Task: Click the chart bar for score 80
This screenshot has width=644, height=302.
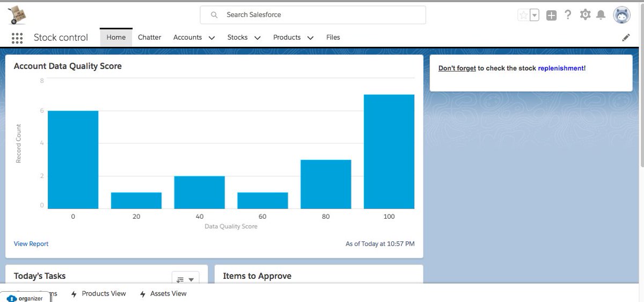Action: [x=326, y=184]
